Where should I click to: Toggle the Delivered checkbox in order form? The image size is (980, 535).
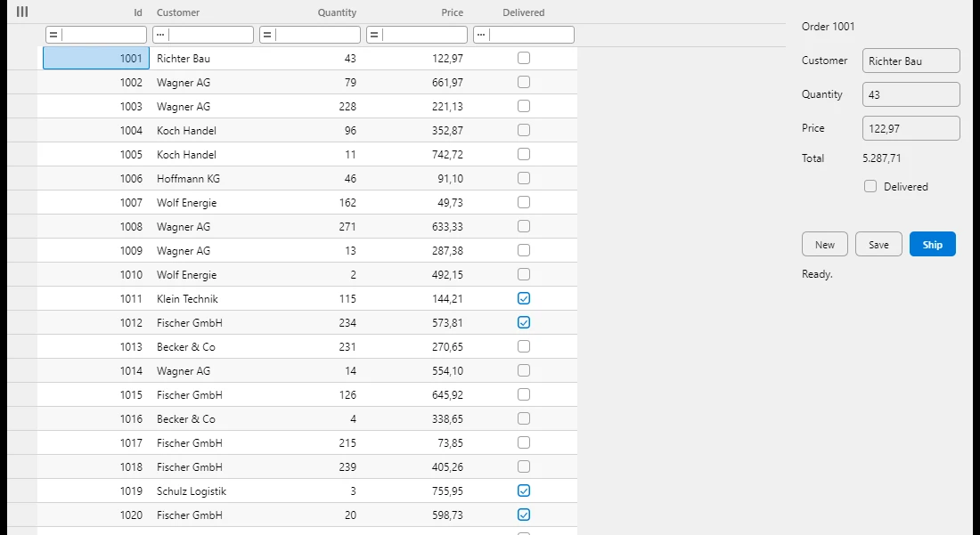[870, 187]
